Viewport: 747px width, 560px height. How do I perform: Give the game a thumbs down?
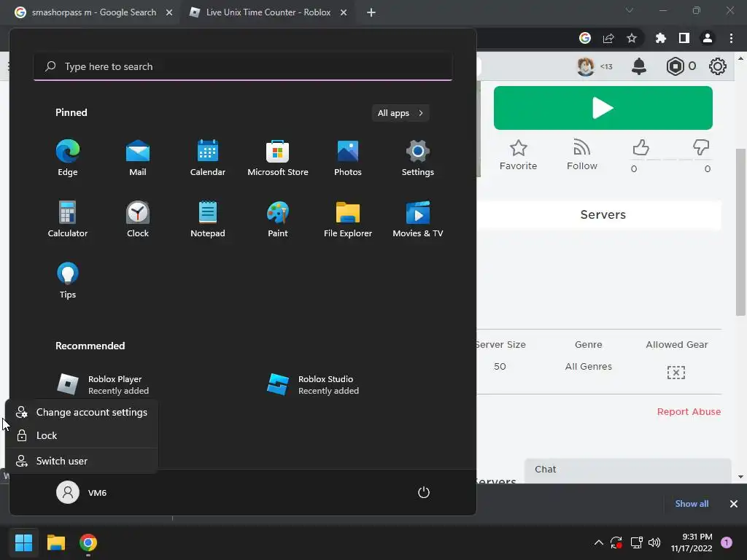(701, 147)
